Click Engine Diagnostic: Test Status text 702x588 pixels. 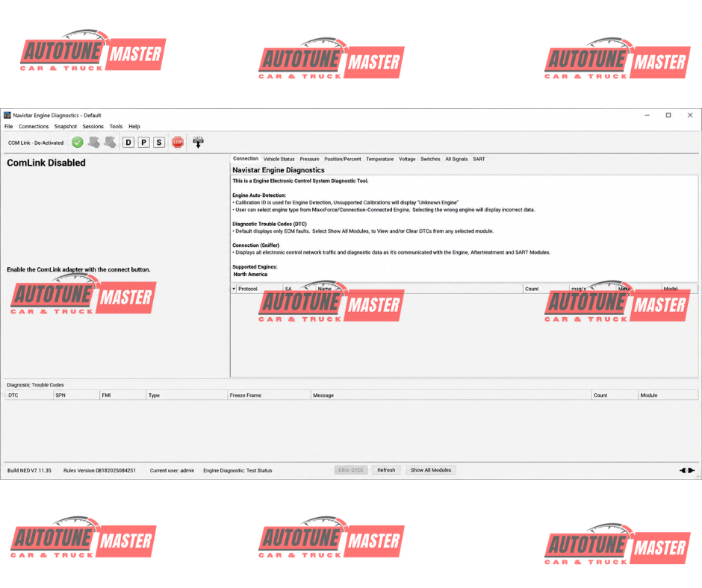[x=237, y=470]
